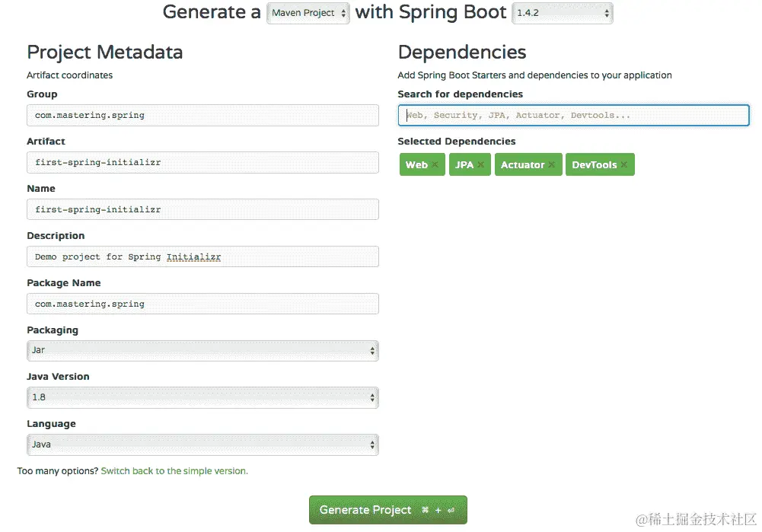Switch back to the simple version

[x=174, y=471]
